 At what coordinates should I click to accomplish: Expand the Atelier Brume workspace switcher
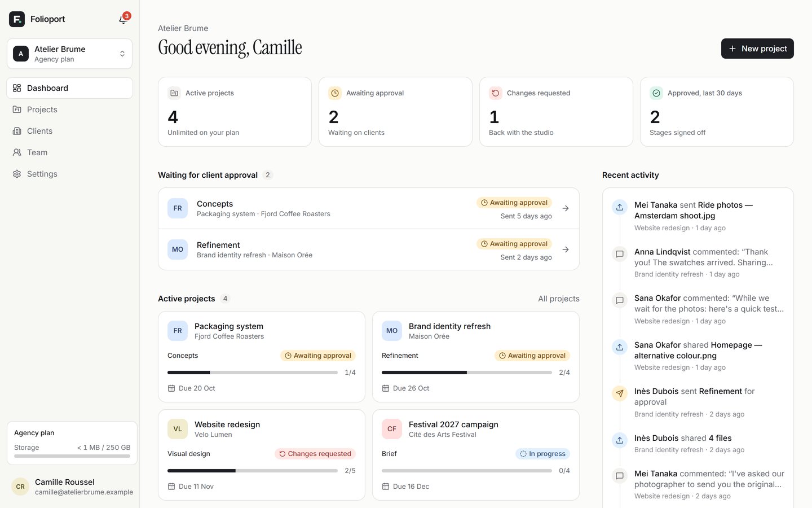(70, 54)
